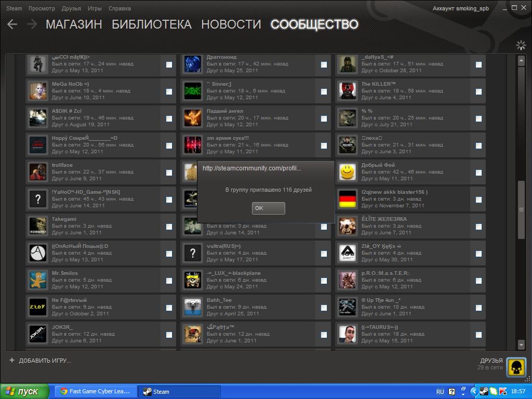The width and height of the screenshot is (532, 399).
Task: Click the Драггоноид blue avatar
Action: tap(193, 64)
